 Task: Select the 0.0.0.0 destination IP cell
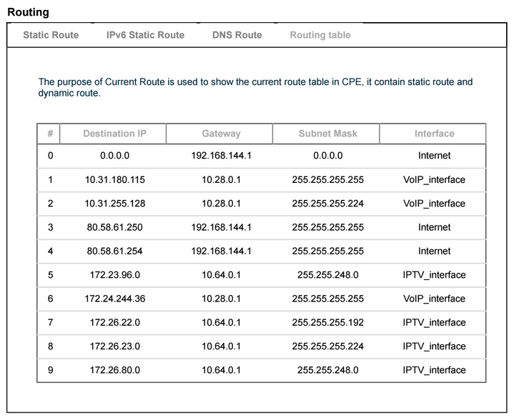[x=114, y=156]
